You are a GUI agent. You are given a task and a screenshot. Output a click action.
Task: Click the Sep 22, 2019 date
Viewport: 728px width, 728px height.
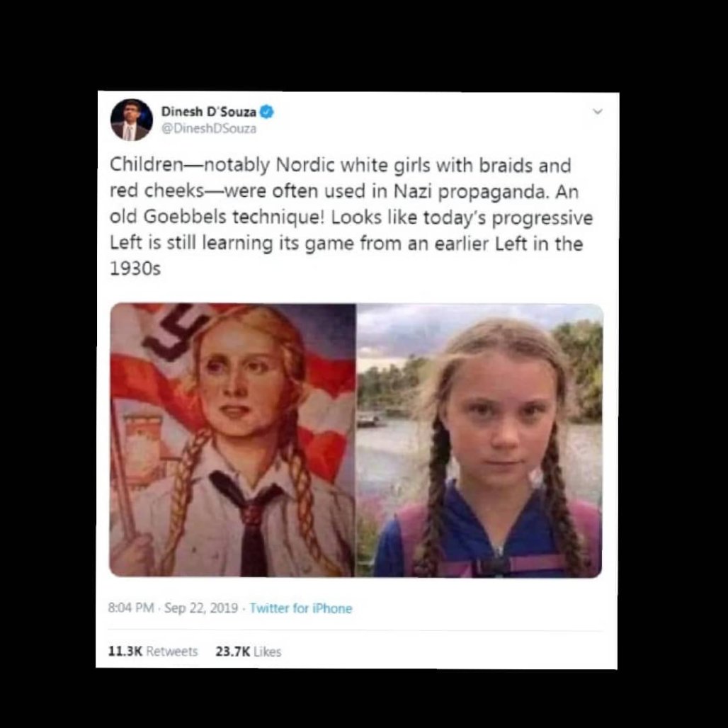click(201, 608)
